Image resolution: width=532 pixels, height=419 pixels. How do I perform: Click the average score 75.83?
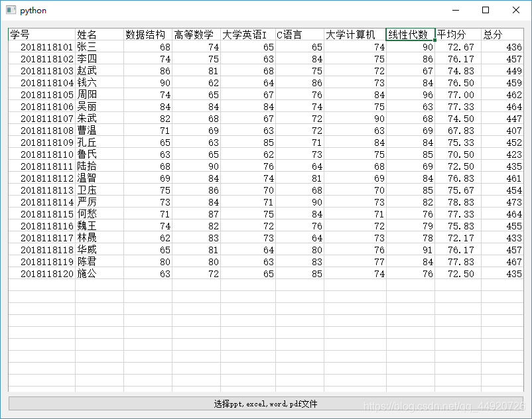point(458,226)
